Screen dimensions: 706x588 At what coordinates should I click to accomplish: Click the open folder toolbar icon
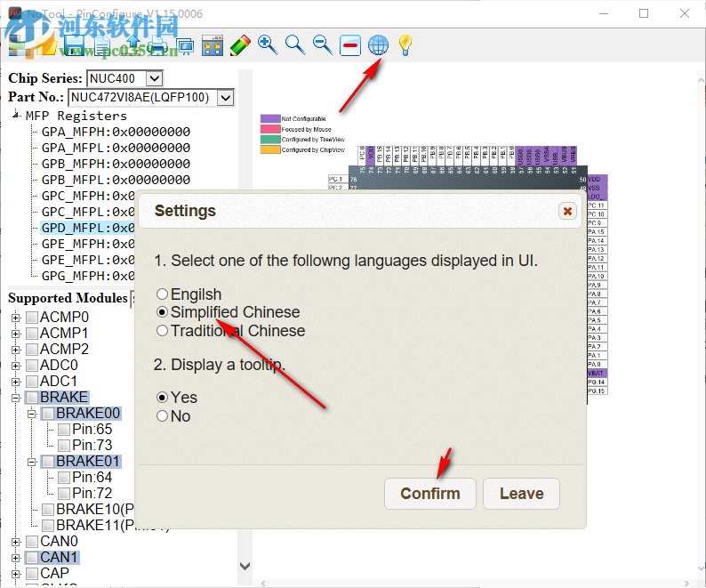[x=47, y=45]
